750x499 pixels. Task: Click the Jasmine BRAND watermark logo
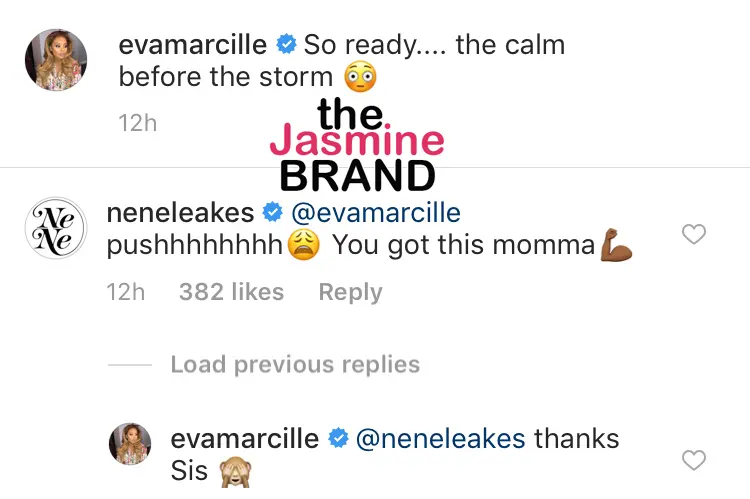click(x=358, y=143)
